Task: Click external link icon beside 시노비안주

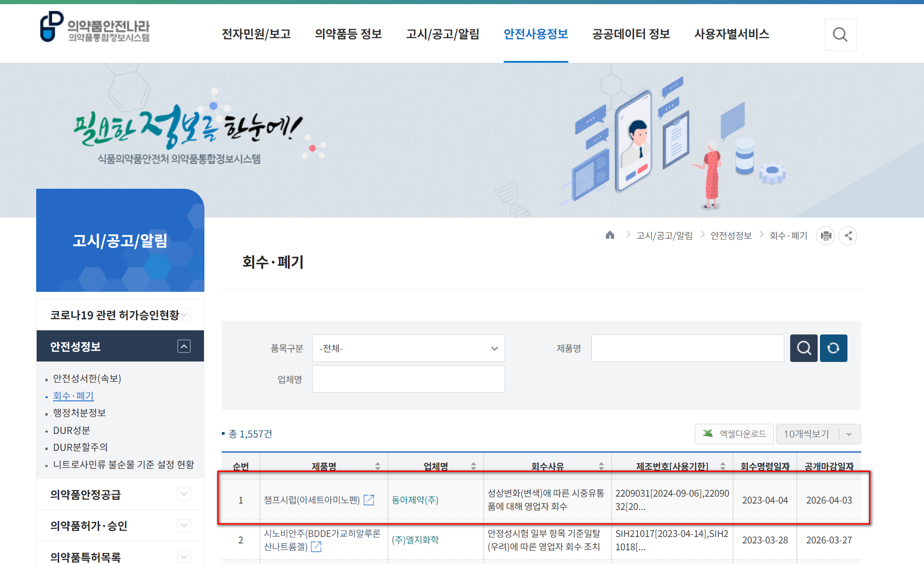Action: [x=316, y=547]
